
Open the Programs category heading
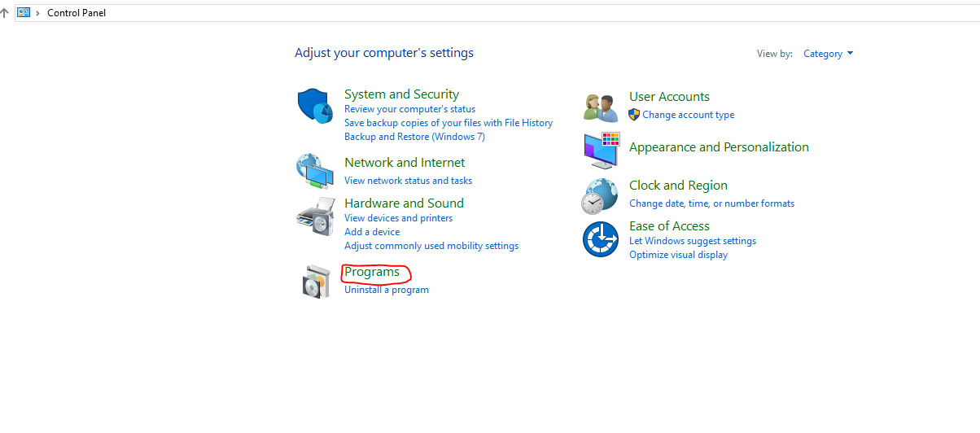click(x=372, y=272)
